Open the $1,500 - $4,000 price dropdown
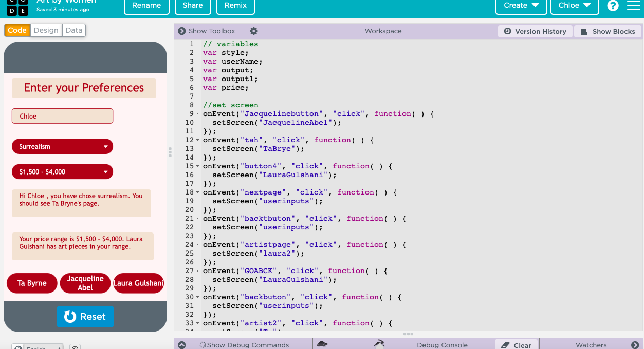 pyautogui.click(x=62, y=172)
